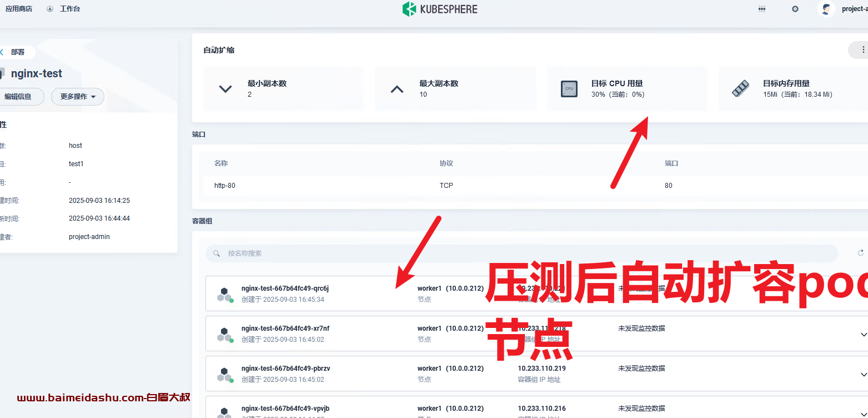
Task: Click the 30%（当前：0%）CPU value
Action: point(618,94)
